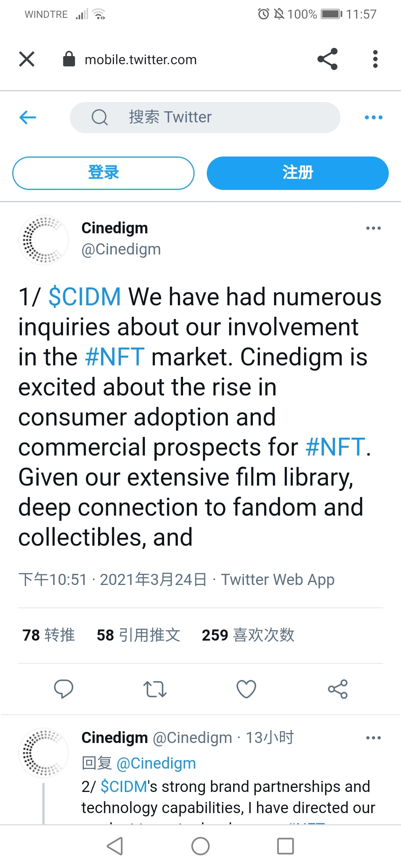
Task: Go back using the blue arrow
Action: [28, 118]
